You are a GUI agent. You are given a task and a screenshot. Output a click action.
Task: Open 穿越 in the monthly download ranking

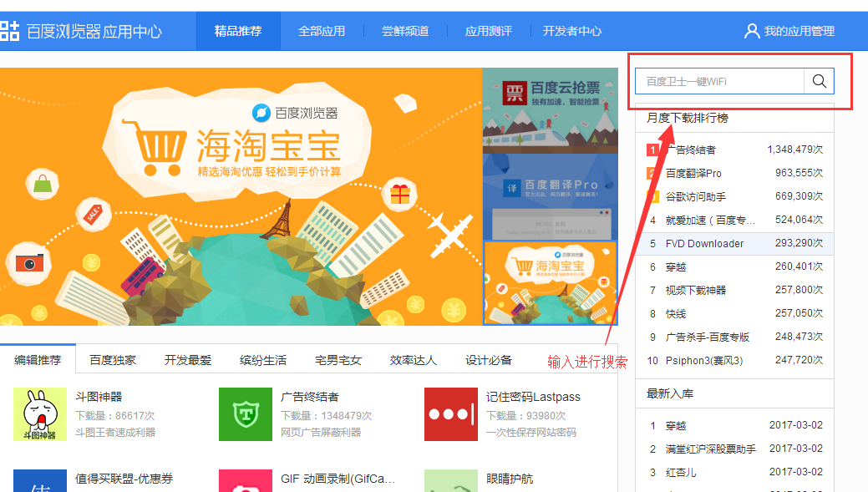[x=676, y=267]
